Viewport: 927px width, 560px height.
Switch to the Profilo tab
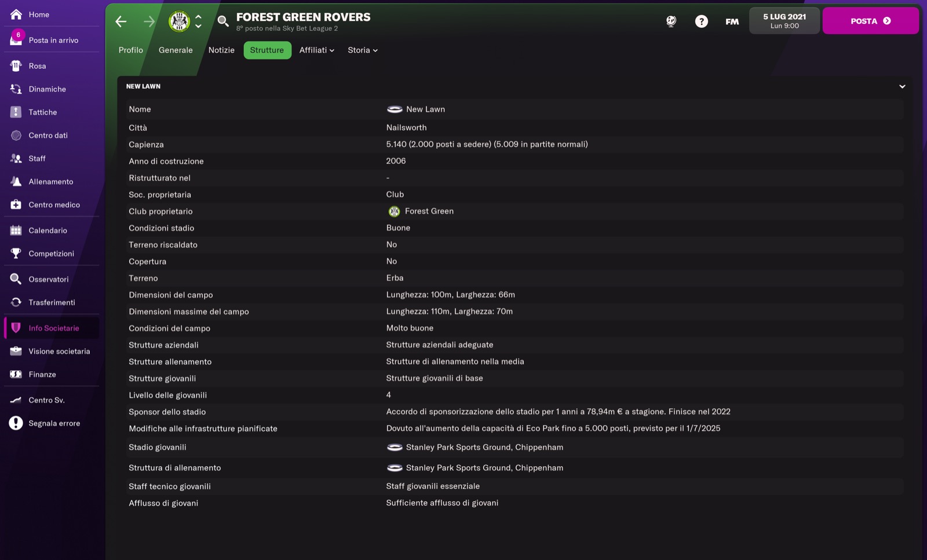[x=131, y=50]
